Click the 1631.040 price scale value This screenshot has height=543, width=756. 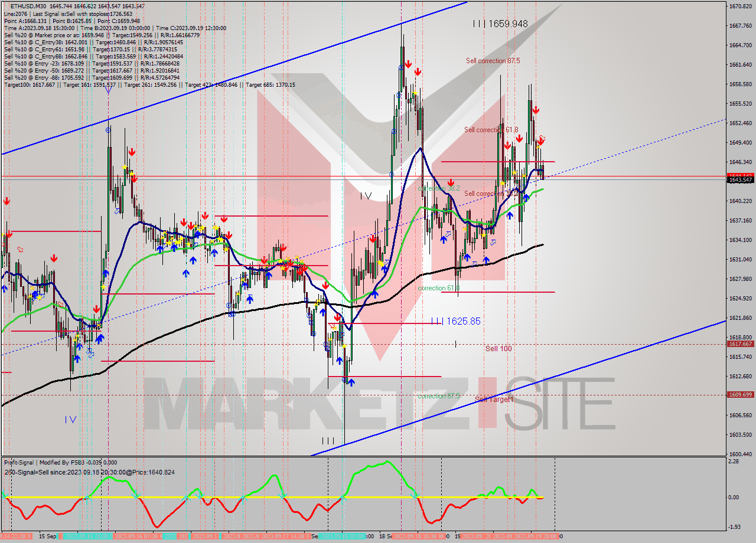740,259
